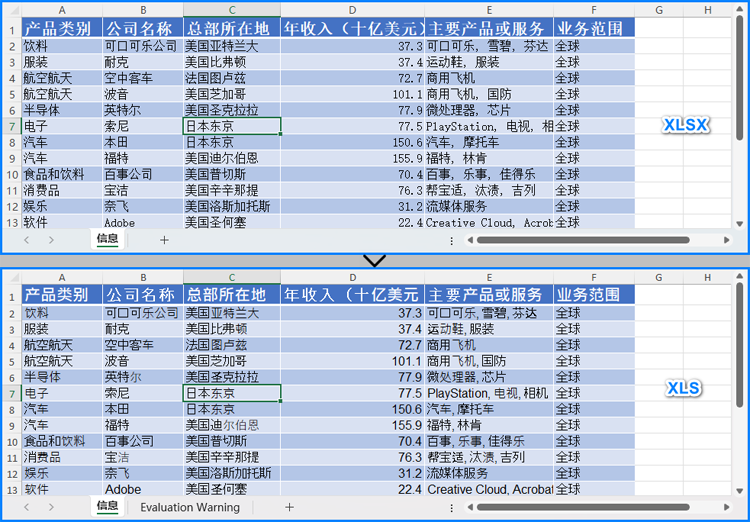Select column G header in XLS window
This screenshot has height=522, width=750.
pos(659,278)
